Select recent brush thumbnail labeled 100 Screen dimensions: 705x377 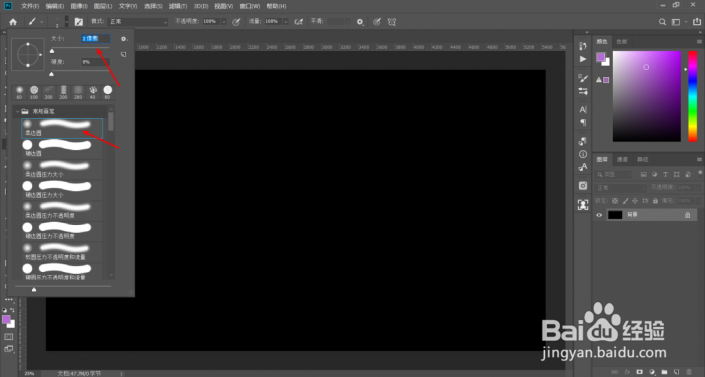click(x=34, y=92)
